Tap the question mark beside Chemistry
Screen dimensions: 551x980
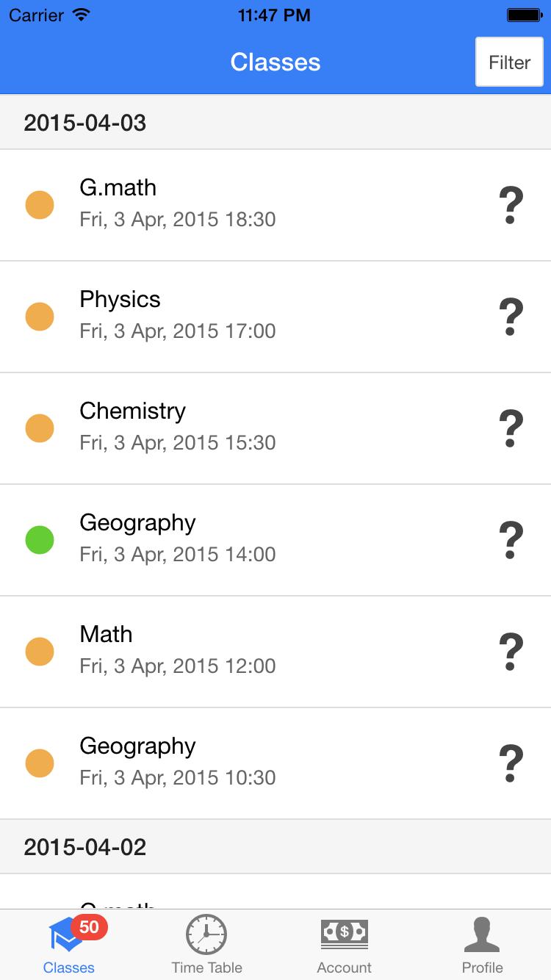click(x=511, y=429)
